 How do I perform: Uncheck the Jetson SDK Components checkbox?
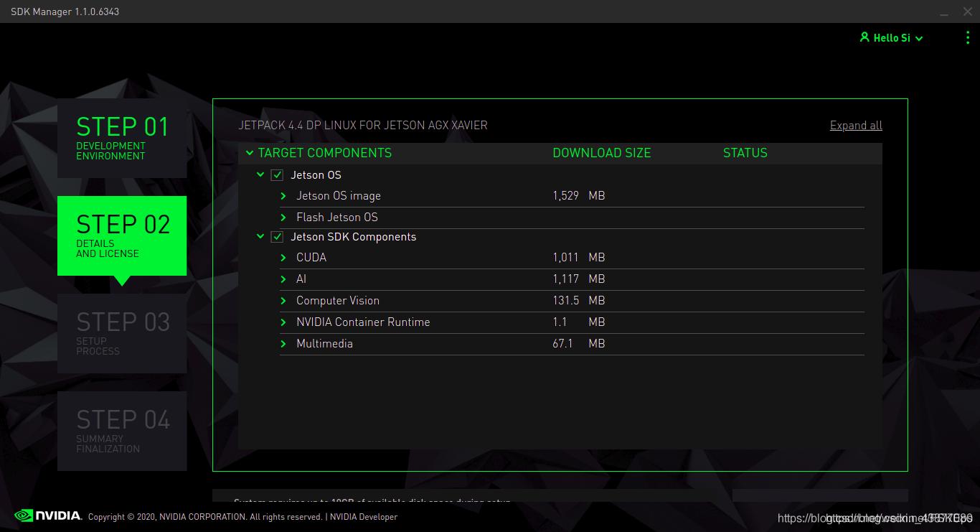pos(277,237)
